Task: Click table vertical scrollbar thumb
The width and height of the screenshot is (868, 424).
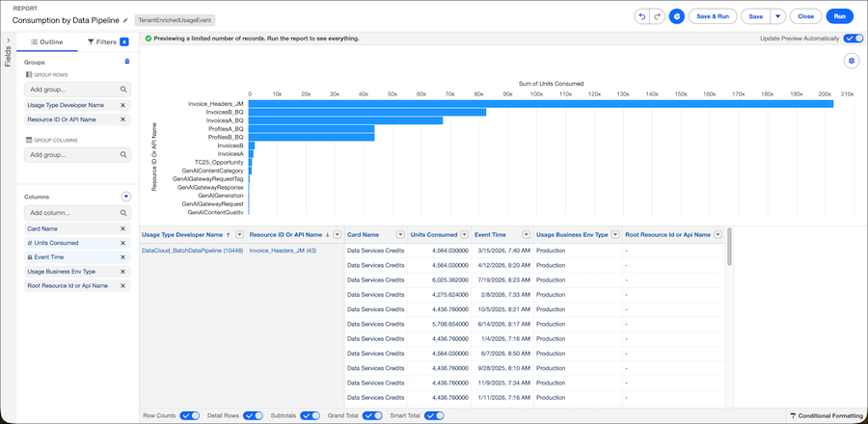Action: pyautogui.click(x=729, y=247)
